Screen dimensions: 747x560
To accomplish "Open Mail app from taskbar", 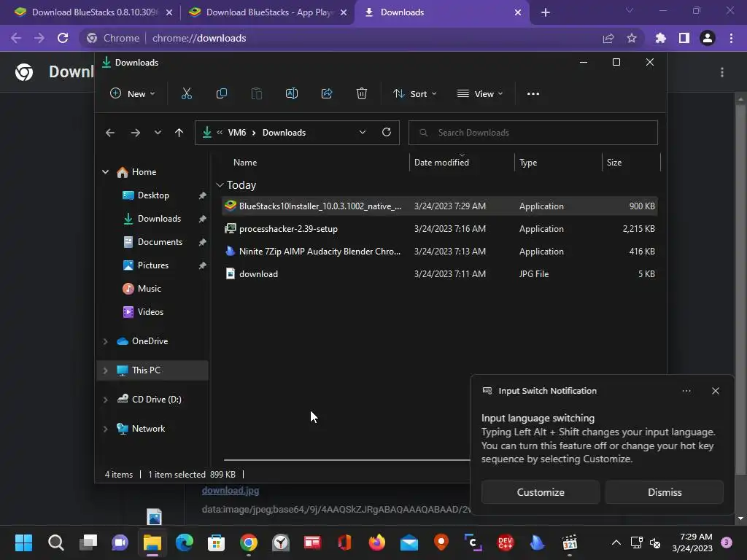I will coord(409,542).
